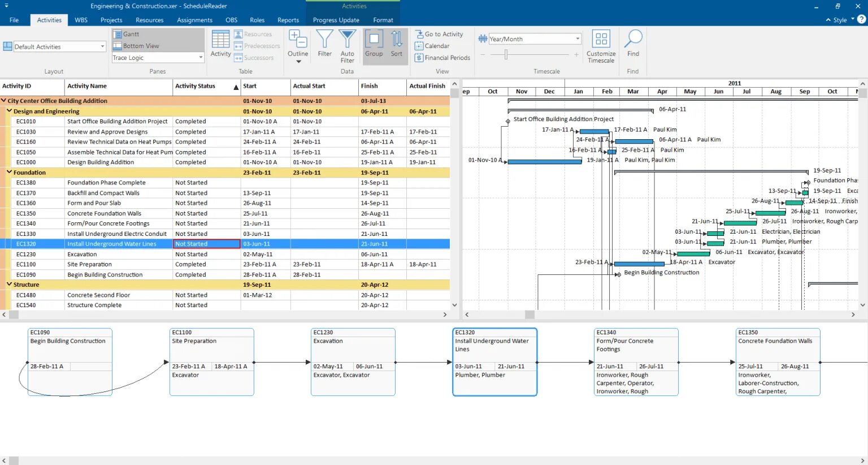Click the EC1230 Excavation logic box
Screen dimensions: 868x465
(353, 362)
